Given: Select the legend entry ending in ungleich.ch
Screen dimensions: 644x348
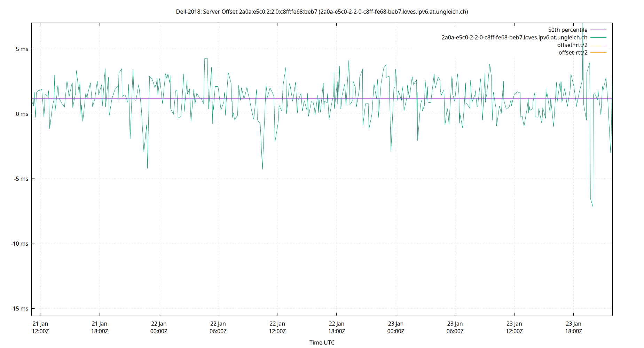Looking at the screenshot, I should pyautogui.click(x=514, y=37).
